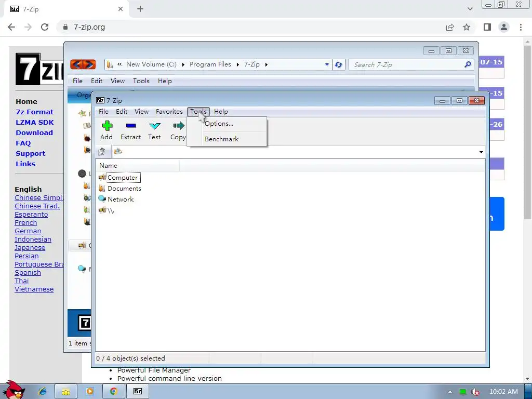The image size is (532, 399).
Task: Open the 7z Format link
Action: pos(35,112)
